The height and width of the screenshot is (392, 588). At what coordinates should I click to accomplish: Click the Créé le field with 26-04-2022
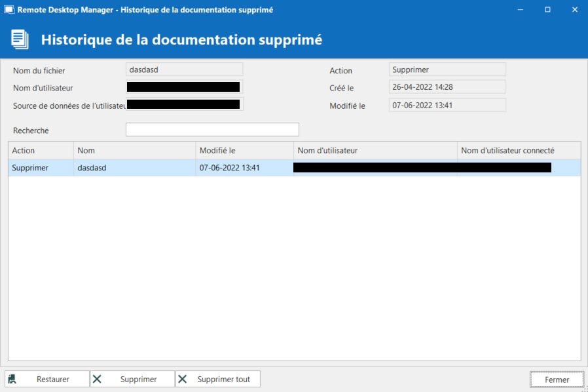(x=447, y=87)
